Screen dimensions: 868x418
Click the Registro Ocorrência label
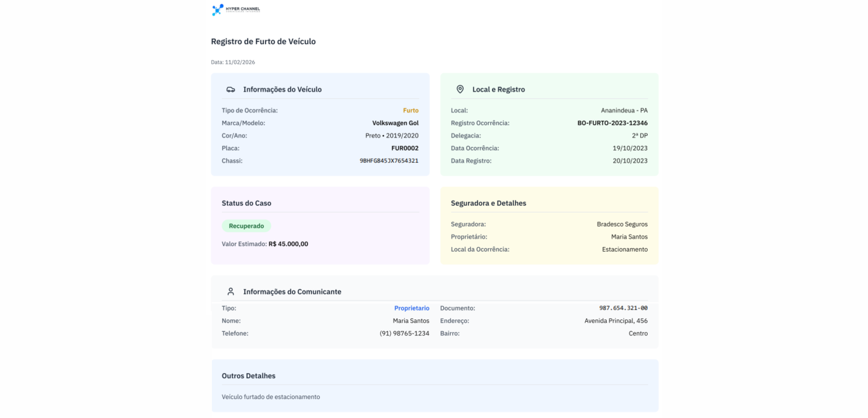[480, 123]
